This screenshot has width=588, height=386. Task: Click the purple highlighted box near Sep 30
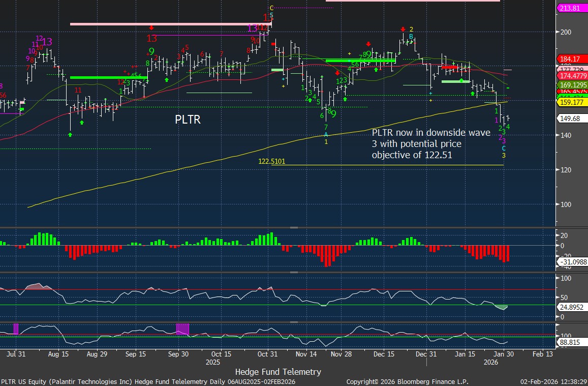tap(182, 329)
